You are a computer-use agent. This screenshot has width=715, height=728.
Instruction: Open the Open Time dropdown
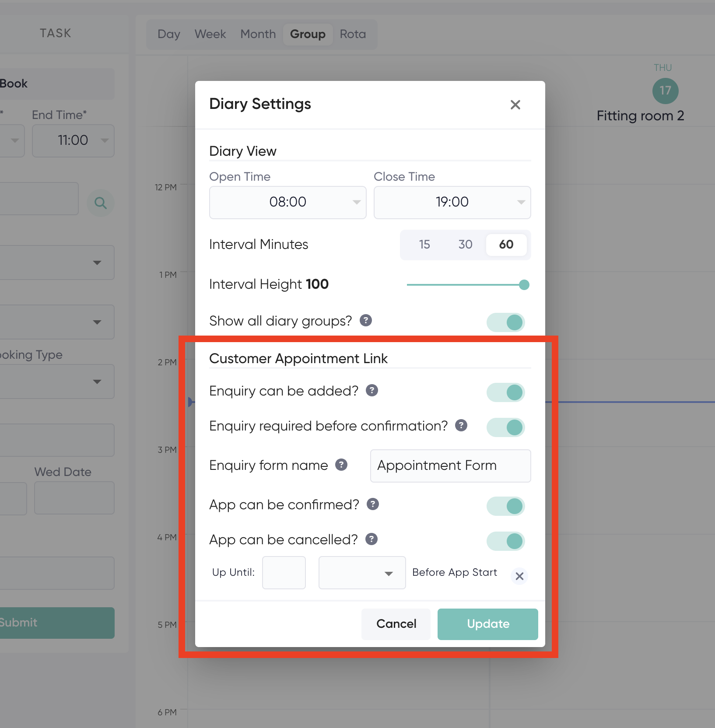[x=287, y=202]
